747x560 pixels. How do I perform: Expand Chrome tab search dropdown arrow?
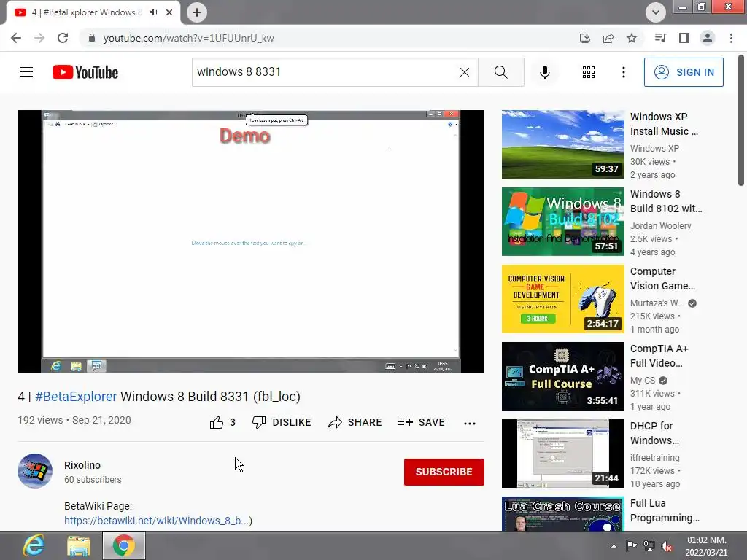click(x=656, y=12)
